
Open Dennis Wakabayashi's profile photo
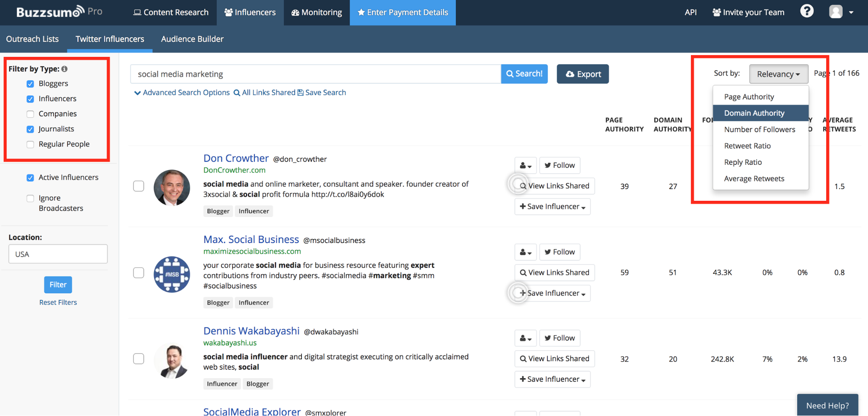coord(172,360)
